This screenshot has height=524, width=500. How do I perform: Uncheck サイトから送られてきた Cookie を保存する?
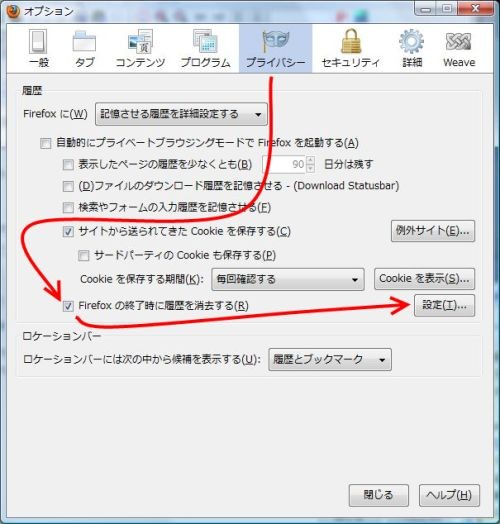(x=68, y=232)
